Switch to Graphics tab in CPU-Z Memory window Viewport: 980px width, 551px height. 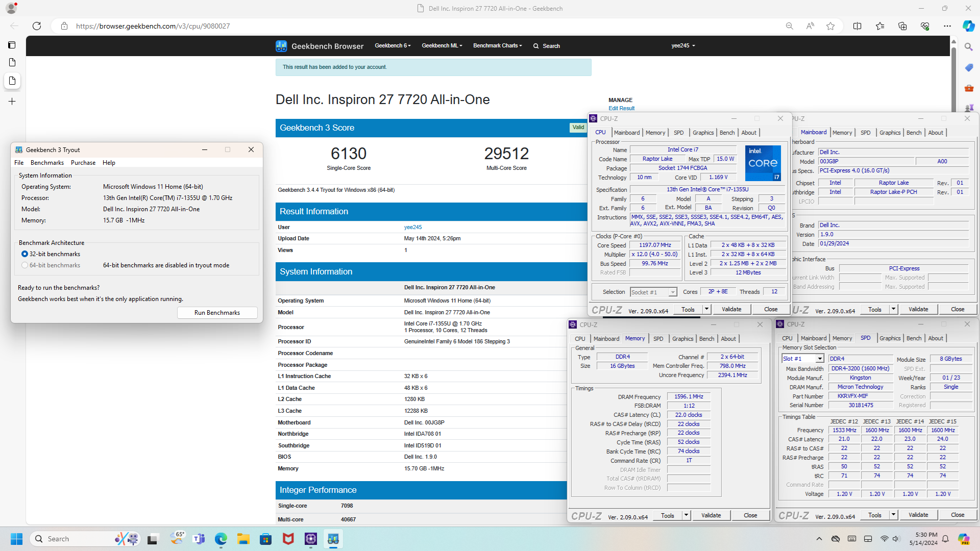[682, 339]
